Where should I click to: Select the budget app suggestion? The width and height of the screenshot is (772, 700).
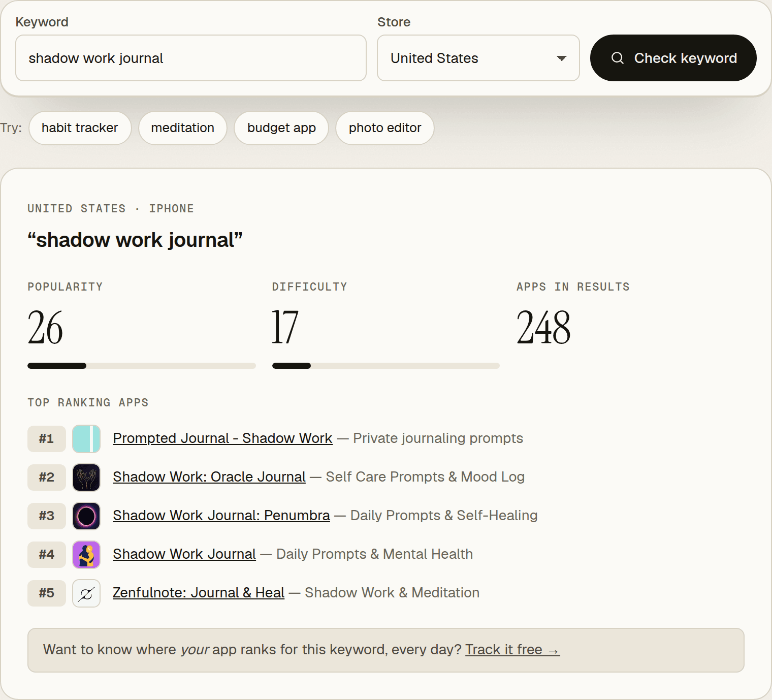pos(281,128)
